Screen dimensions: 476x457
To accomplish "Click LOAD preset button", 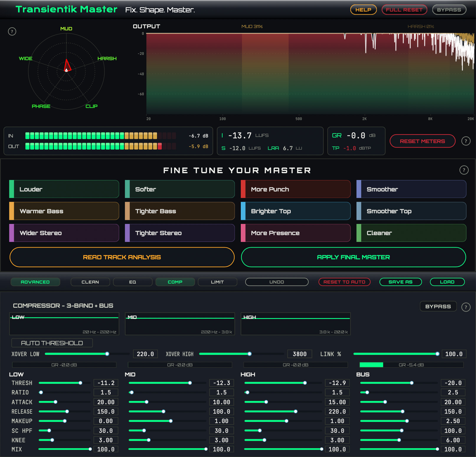I will [447, 282].
